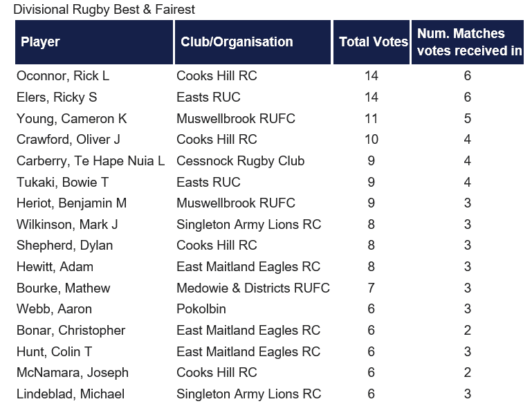Select Heriot, Benjamin M row
Viewport: 532px width, 406px height.
pos(269,203)
